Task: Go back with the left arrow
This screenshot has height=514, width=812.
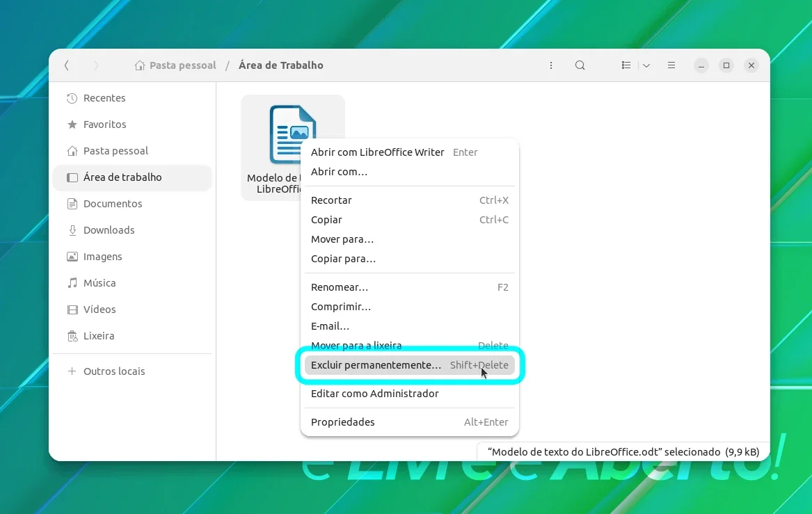Action: (x=67, y=65)
